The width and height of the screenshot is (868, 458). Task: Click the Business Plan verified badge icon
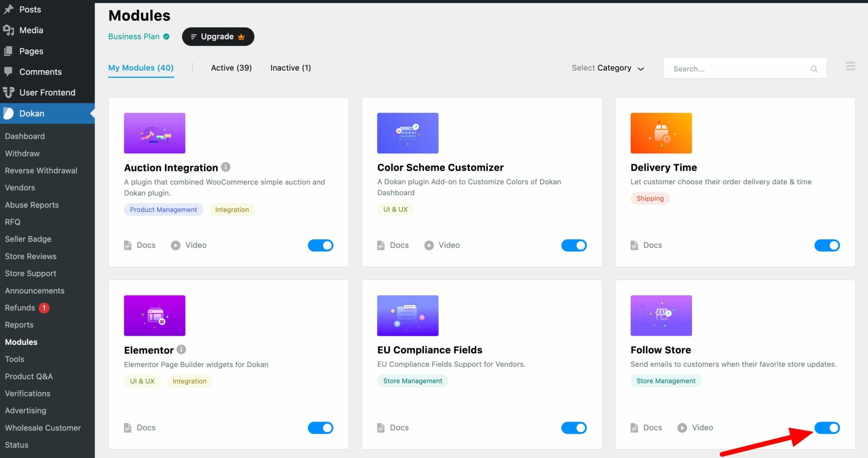pos(166,37)
